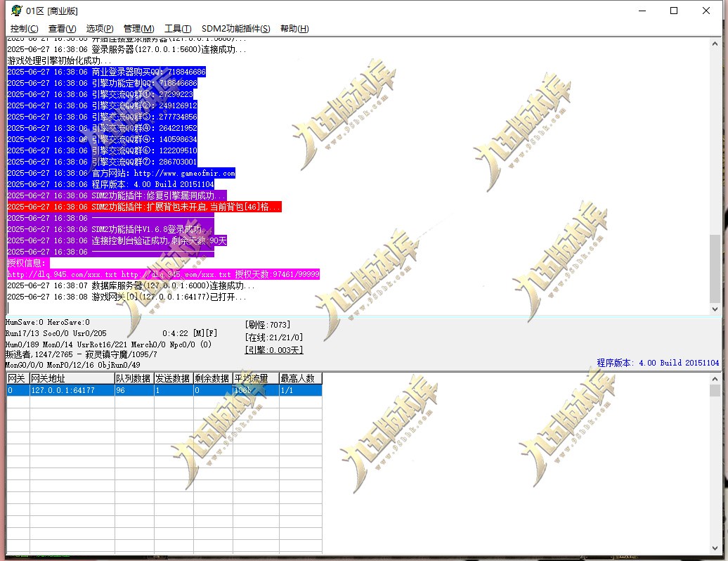728x561 pixels.
Task: Click blue 程序版本 label at status area right
Action: point(658,363)
